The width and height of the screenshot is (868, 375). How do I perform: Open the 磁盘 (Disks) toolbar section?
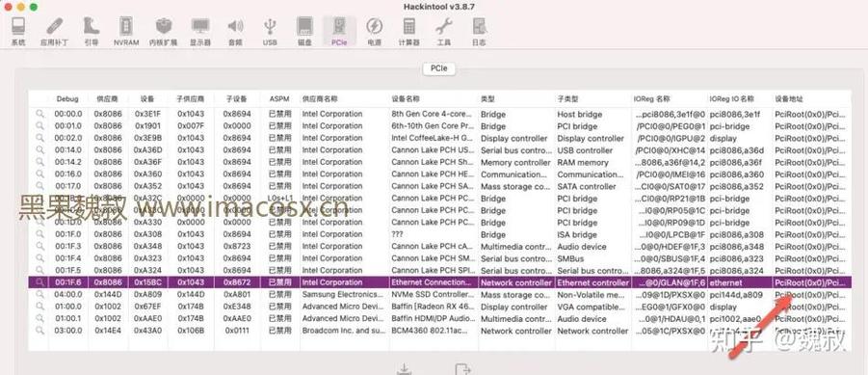[x=304, y=31]
